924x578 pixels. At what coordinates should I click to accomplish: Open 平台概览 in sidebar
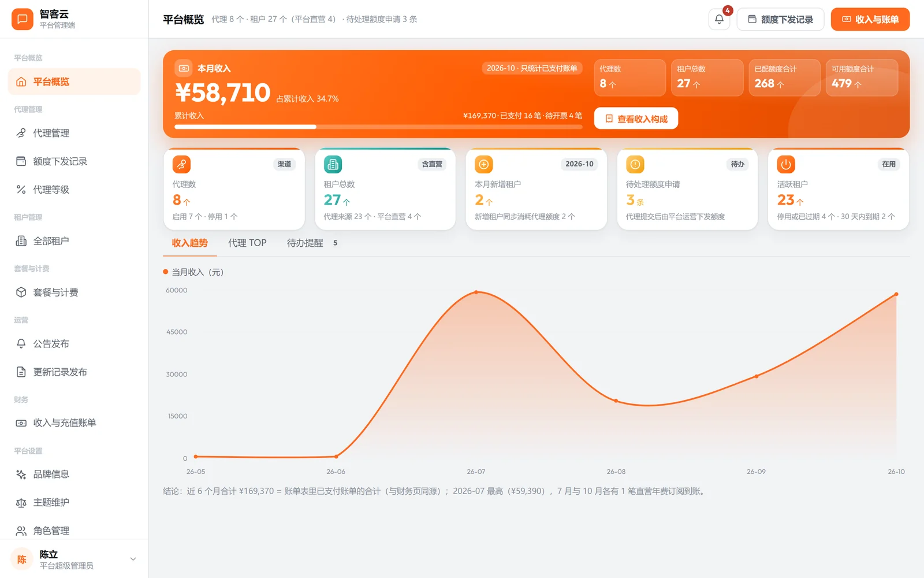74,81
